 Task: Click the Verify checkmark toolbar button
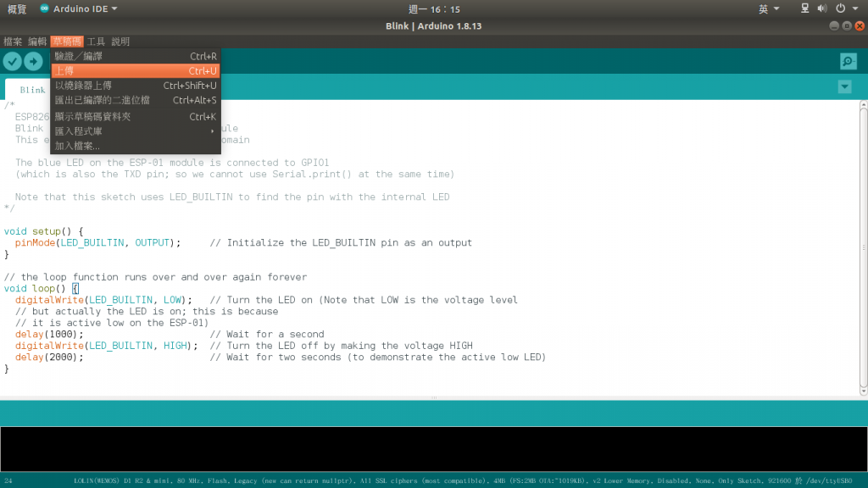coord(12,61)
